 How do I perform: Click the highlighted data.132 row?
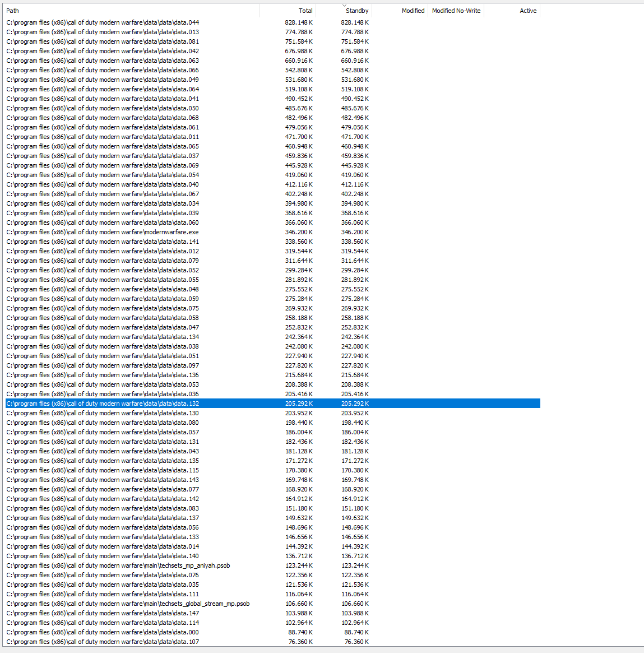273,403
